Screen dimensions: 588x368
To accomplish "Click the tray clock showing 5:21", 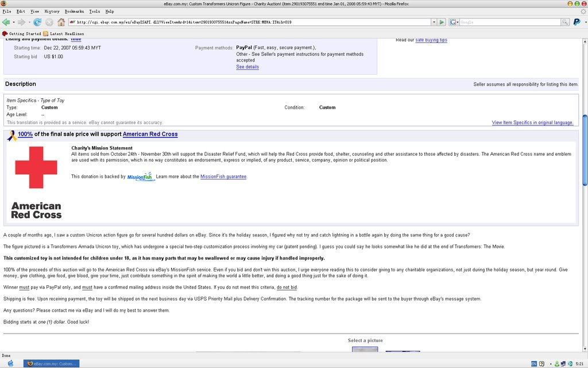I will (579, 363).
